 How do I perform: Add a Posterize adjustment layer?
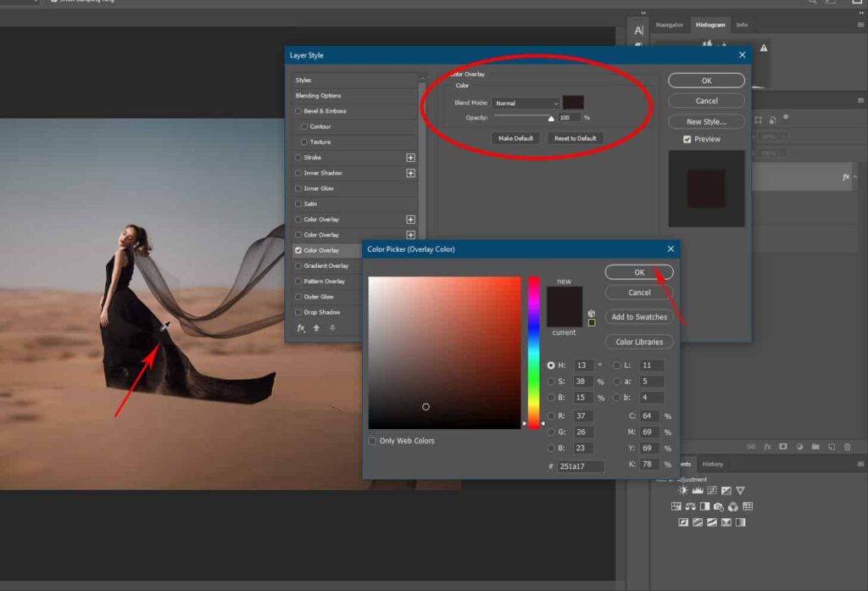pyautogui.click(x=698, y=522)
